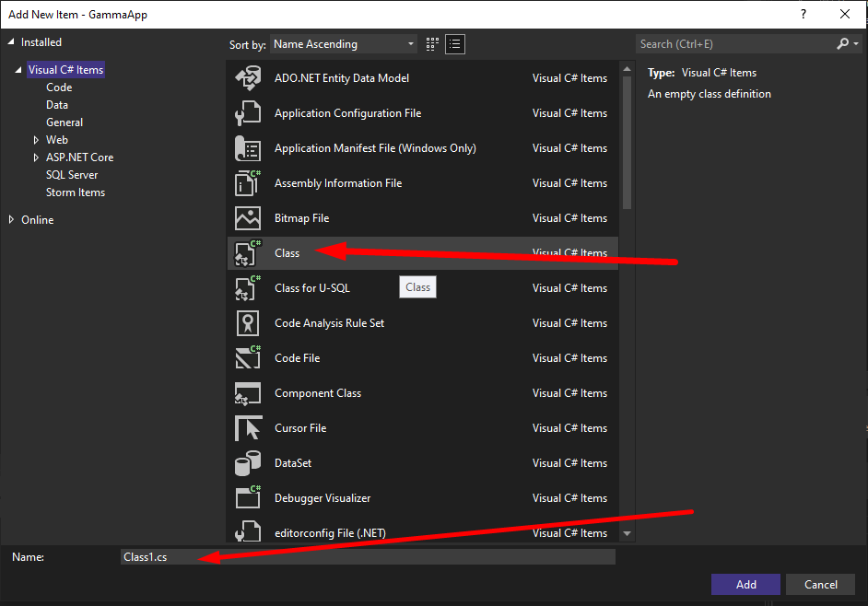Click the Add button

click(x=745, y=584)
